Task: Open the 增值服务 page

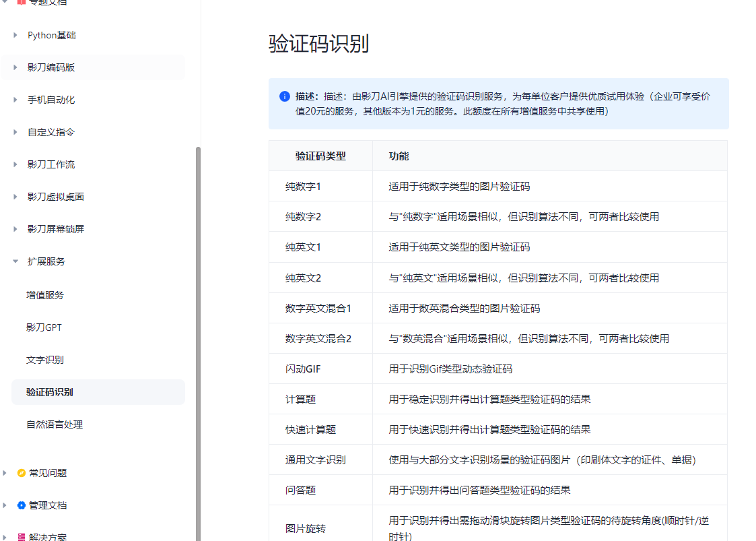Action: 45,295
